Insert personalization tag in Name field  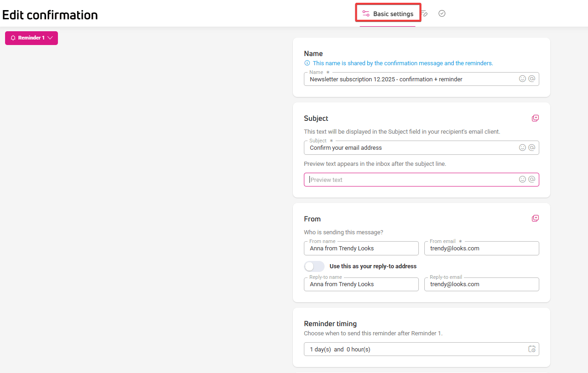point(532,79)
